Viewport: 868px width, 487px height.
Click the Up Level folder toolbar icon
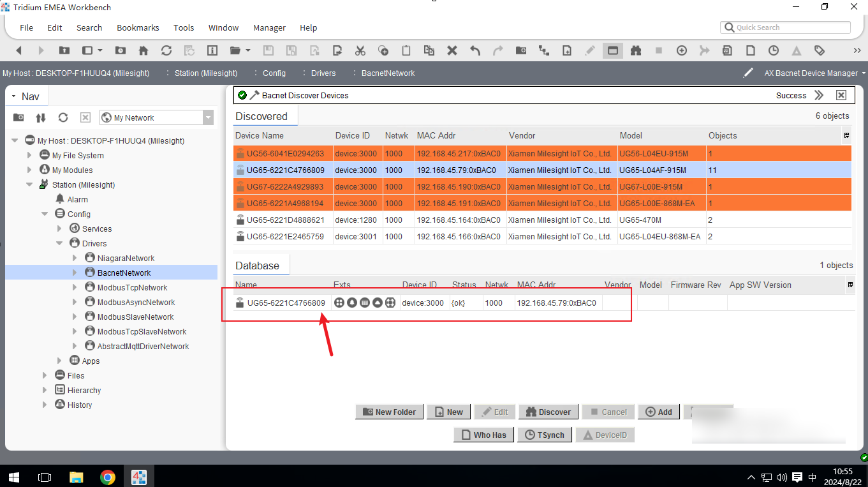click(64, 50)
